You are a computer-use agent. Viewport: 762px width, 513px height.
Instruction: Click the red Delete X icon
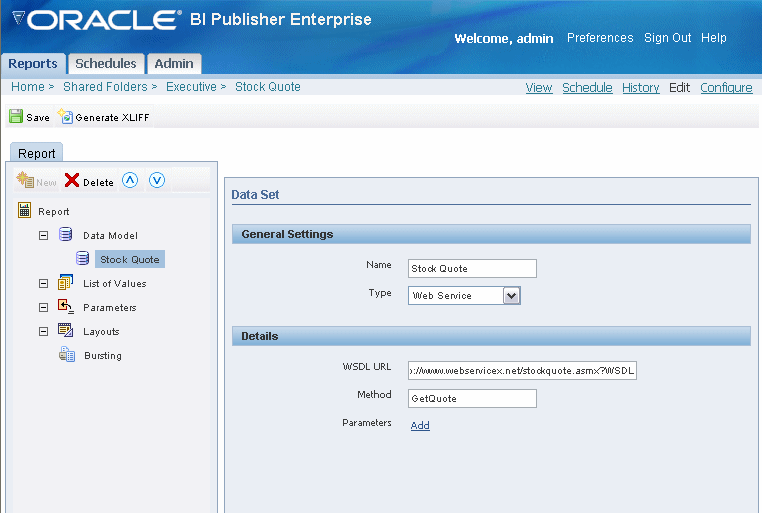pos(71,180)
